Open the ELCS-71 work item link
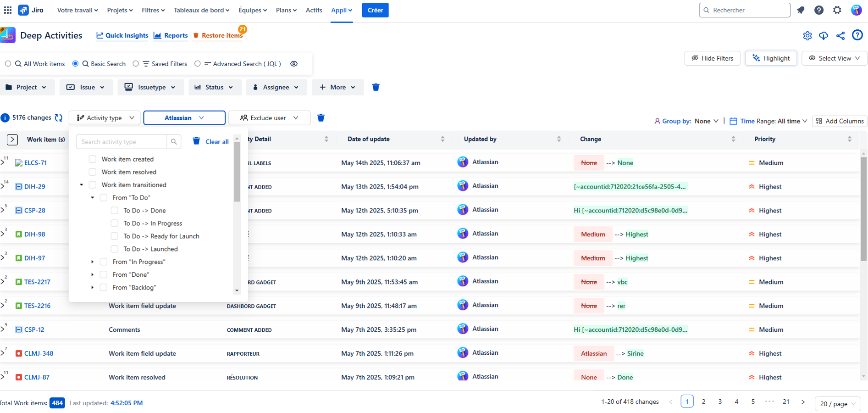The height and width of the screenshot is (413, 868). (x=35, y=163)
